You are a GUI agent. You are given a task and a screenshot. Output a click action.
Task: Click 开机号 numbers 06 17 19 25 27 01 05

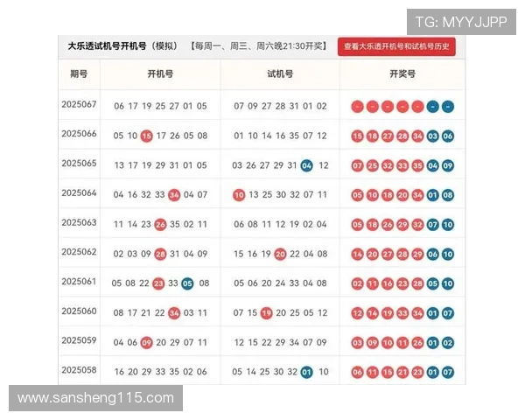[160, 106]
